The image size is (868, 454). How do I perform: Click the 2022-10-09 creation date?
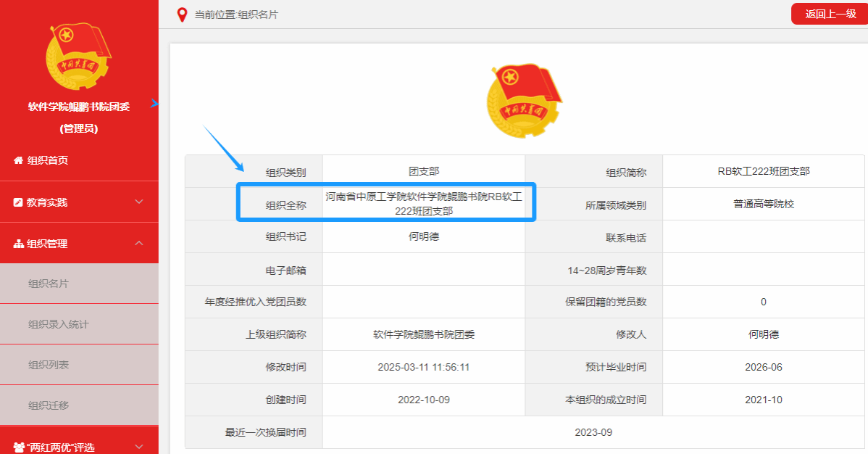423,400
